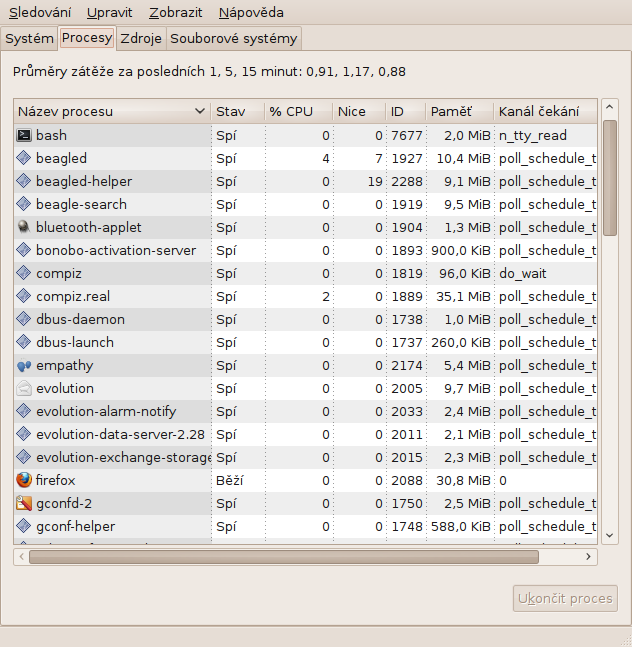Click the evolution-data-server-2.28 icon

coord(24,434)
